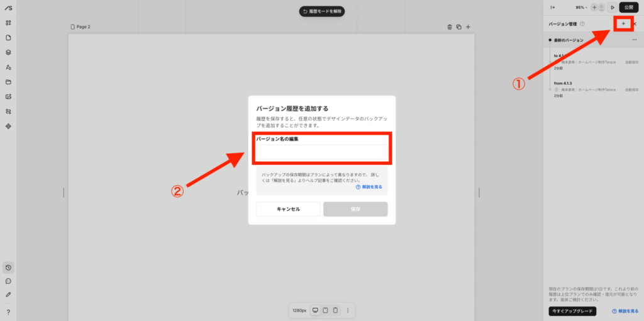Open the 95% zoom dropdown
Image resolution: width=644 pixels, height=321 pixels.
582,8
